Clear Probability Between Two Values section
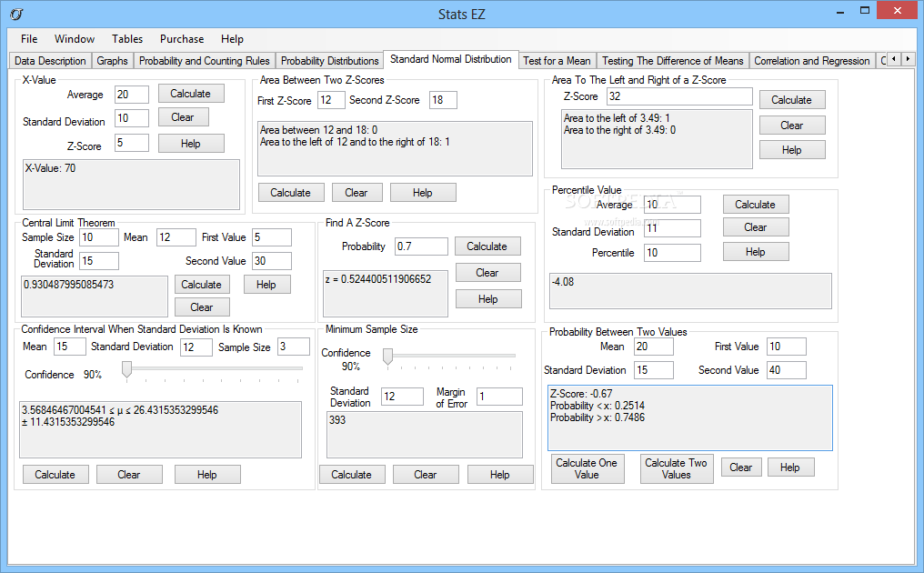 pyautogui.click(x=740, y=467)
